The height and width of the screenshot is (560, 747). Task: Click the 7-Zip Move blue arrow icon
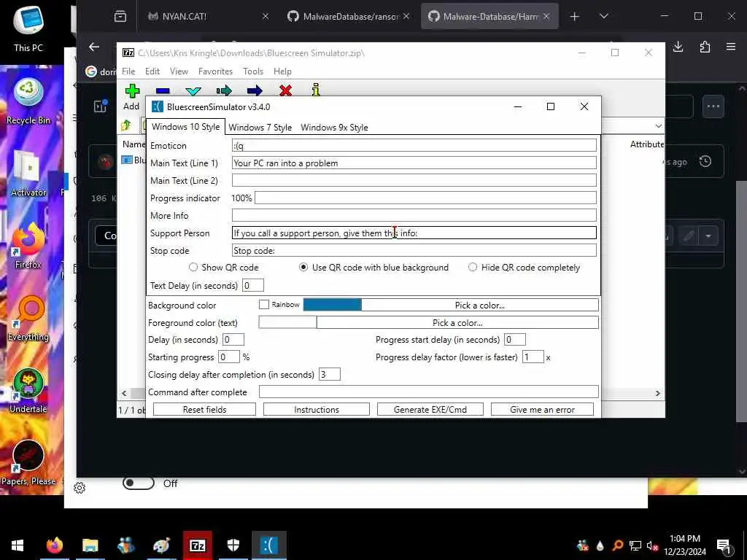point(255,90)
